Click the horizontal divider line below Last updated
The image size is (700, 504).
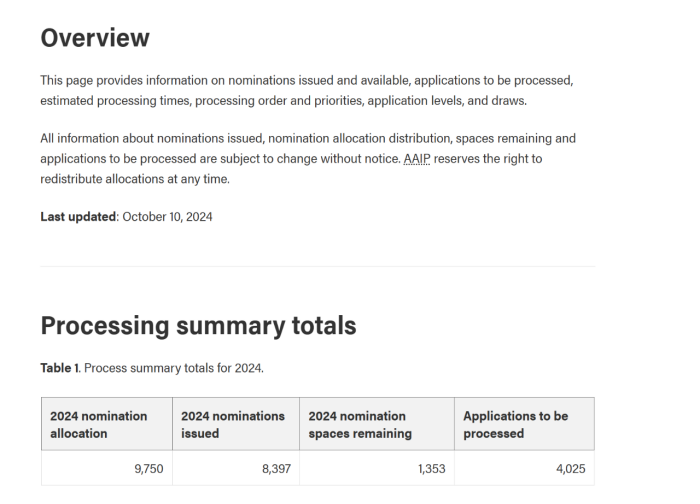[x=317, y=267]
